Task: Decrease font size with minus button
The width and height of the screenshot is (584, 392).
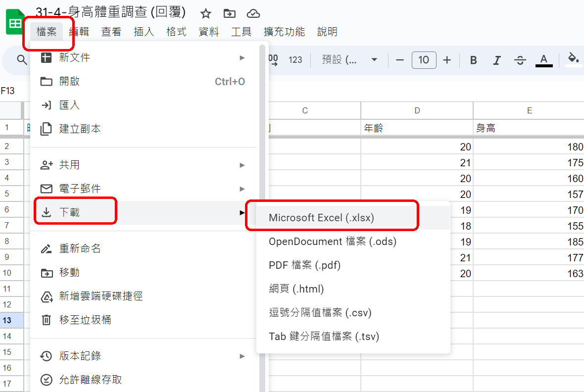Action: pyautogui.click(x=400, y=60)
